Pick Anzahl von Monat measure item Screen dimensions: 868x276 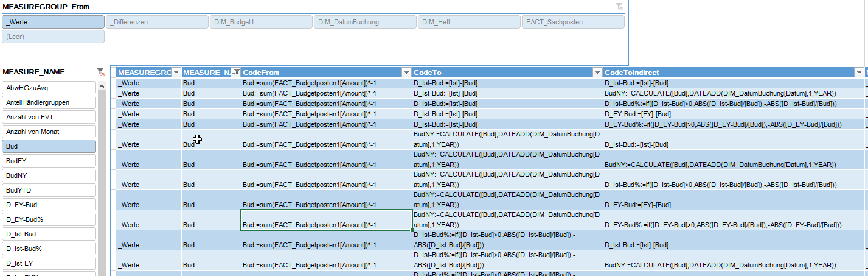49,132
